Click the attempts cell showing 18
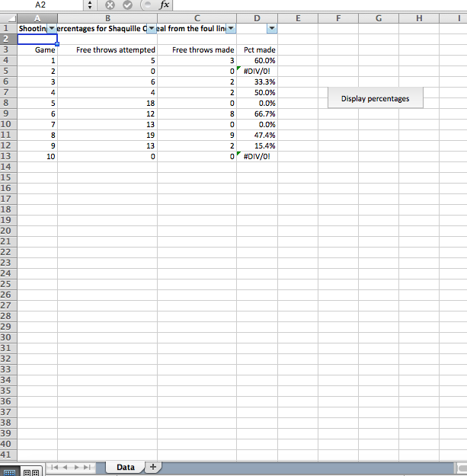Viewport: 467px width, 476px height. coord(107,104)
